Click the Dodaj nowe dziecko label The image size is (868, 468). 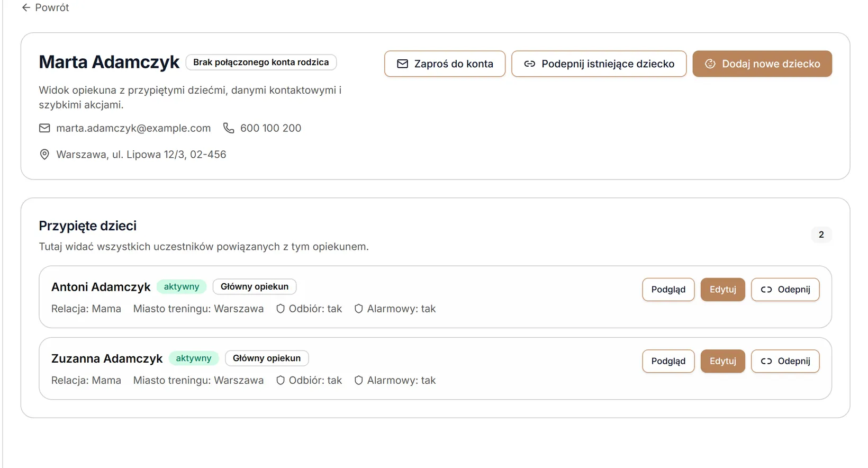tap(771, 64)
